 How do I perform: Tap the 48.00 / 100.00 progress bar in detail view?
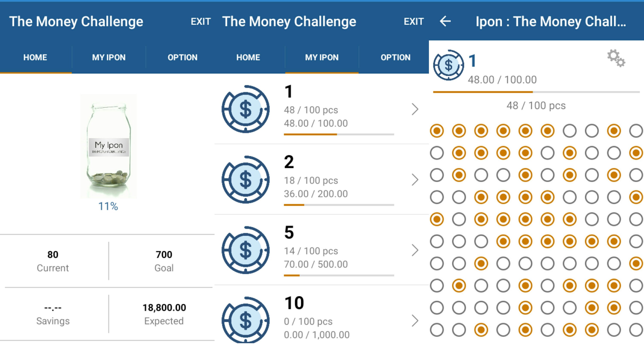pyautogui.click(x=536, y=92)
